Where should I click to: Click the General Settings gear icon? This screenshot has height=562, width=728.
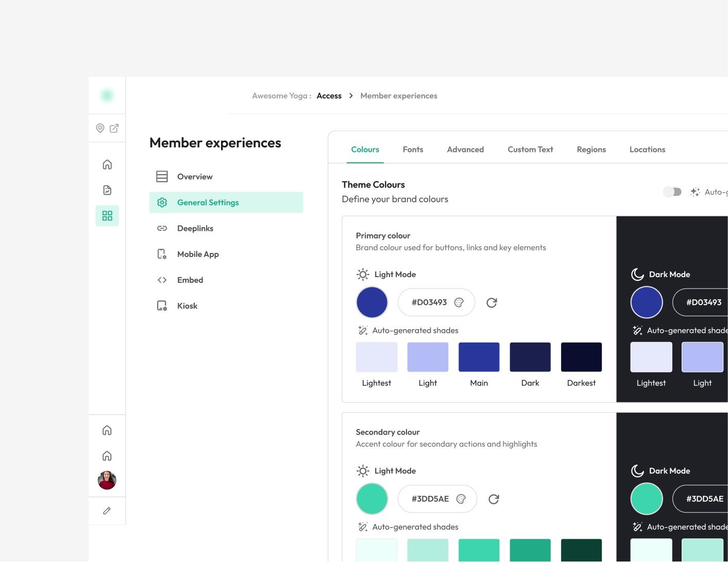click(x=162, y=202)
